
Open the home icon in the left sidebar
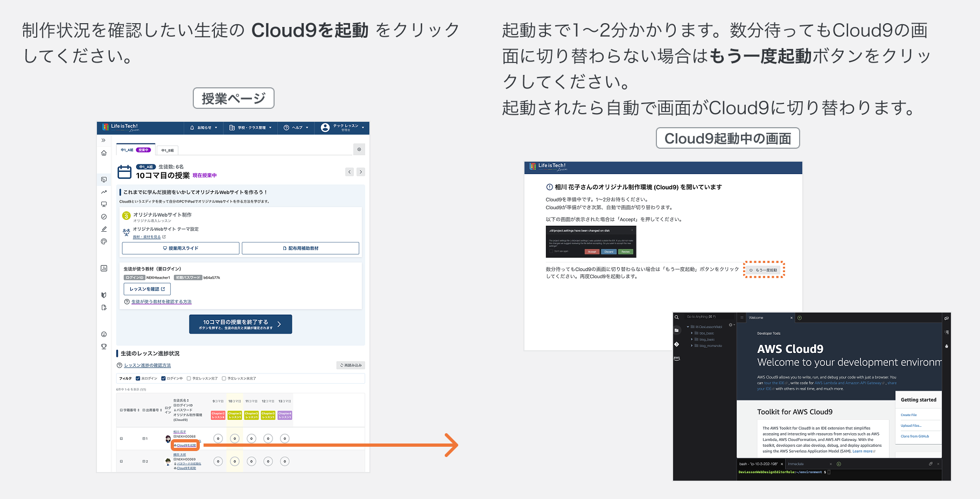click(x=103, y=153)
